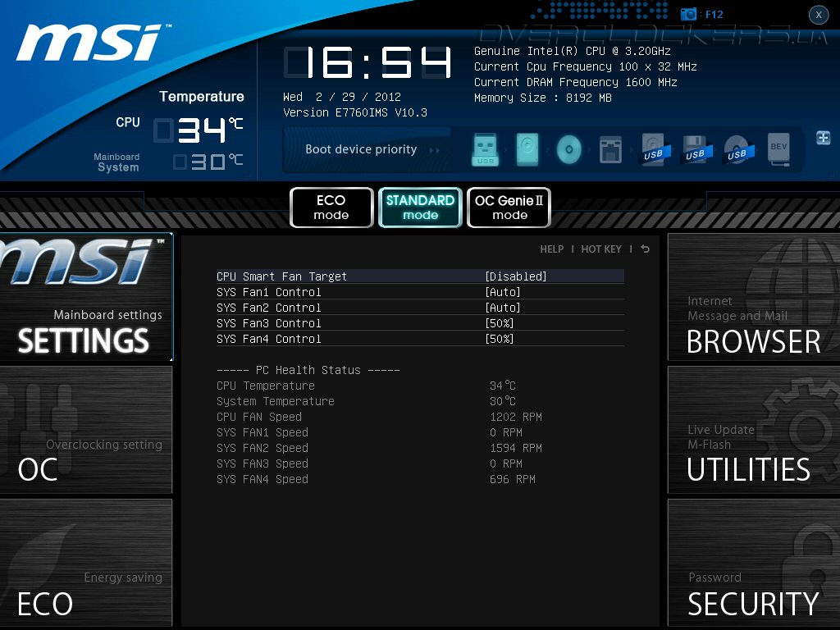
Task: Select the BEV boot device icon
Action: pos(779,149)
